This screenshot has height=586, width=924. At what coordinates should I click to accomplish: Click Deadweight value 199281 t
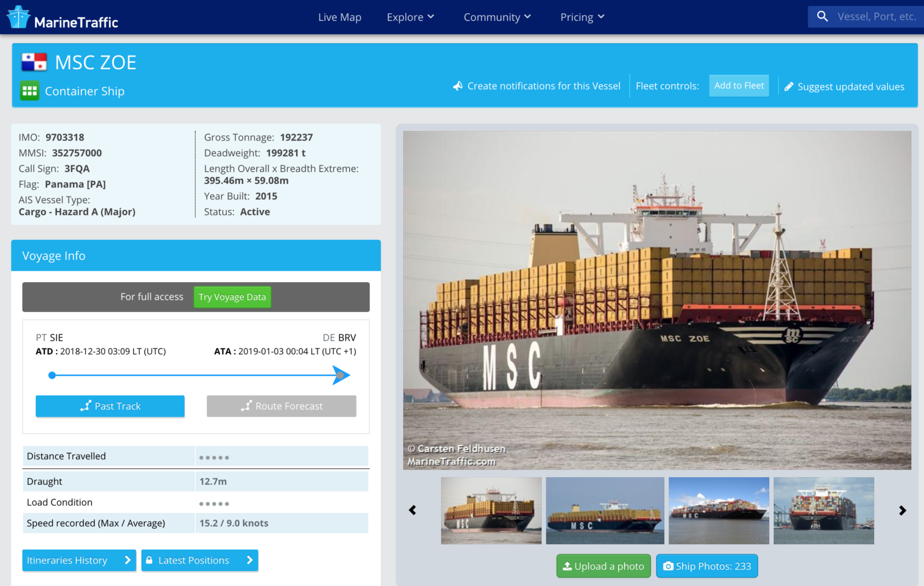tap(286, 153)
